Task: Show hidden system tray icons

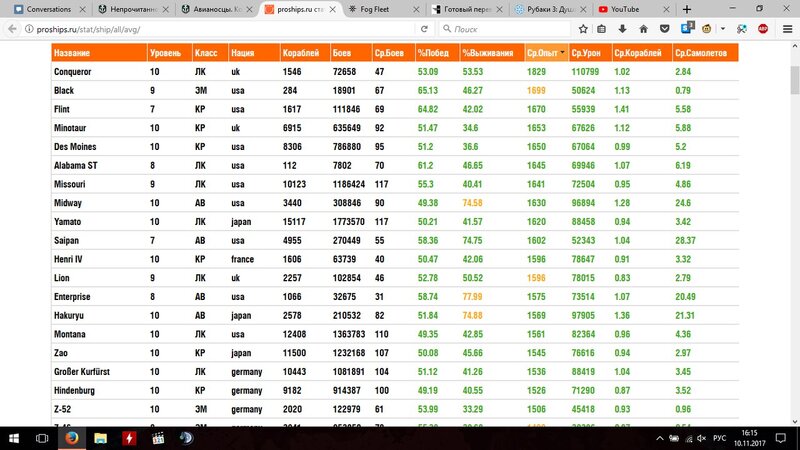Action: click(660, 438)
